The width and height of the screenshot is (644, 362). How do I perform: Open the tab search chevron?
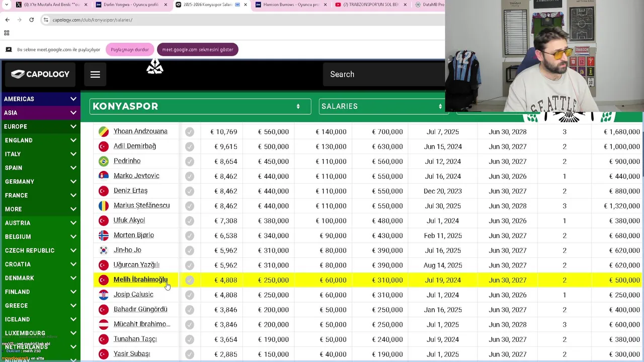(7, 5)
